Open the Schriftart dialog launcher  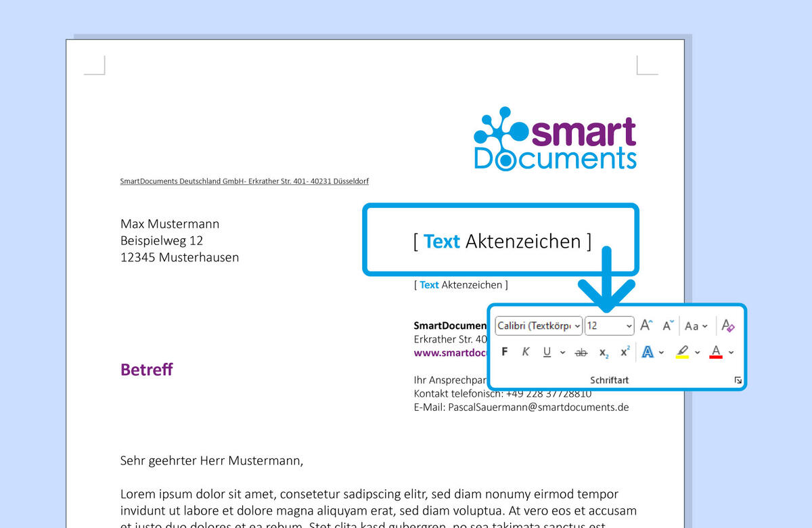click(x=738, y=380)
